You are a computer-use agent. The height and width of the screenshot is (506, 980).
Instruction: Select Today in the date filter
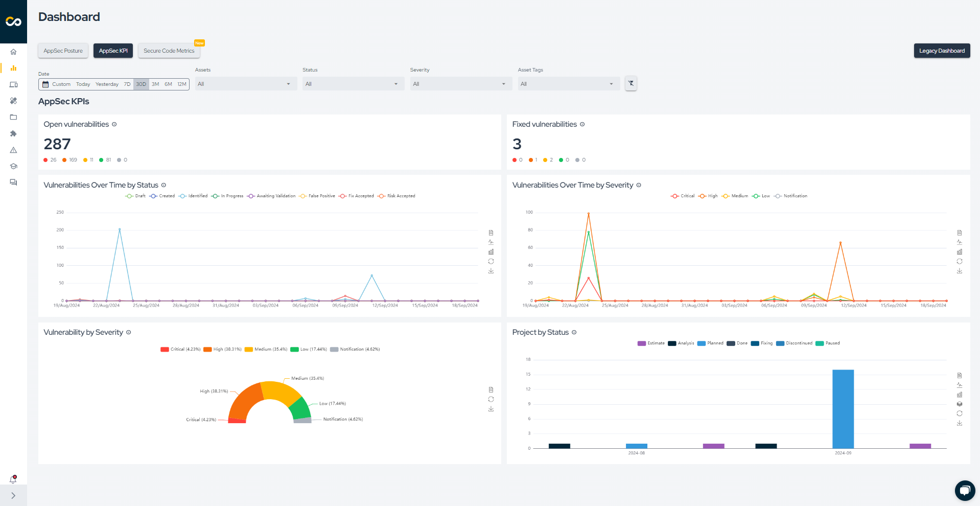[x=83, y=84]
